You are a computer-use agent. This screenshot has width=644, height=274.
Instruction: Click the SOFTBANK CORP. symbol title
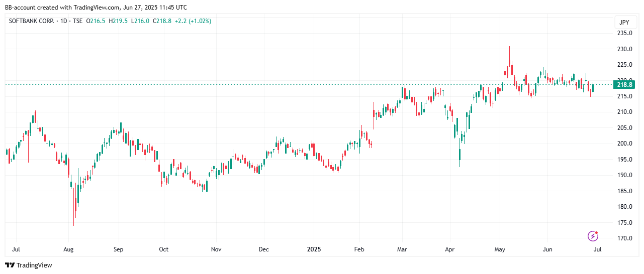coord(30,21)
